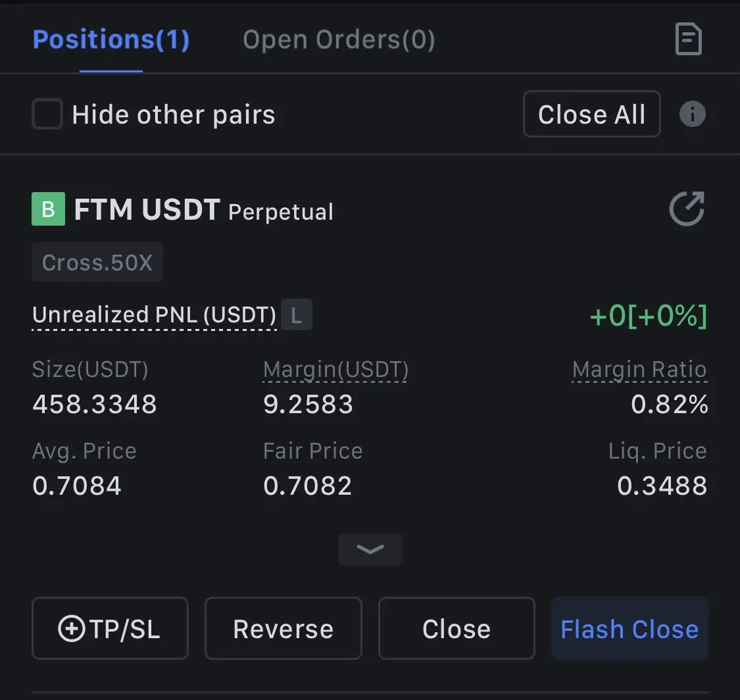Click the L last price badge
The image size is (740, 700).
point(297,315)
